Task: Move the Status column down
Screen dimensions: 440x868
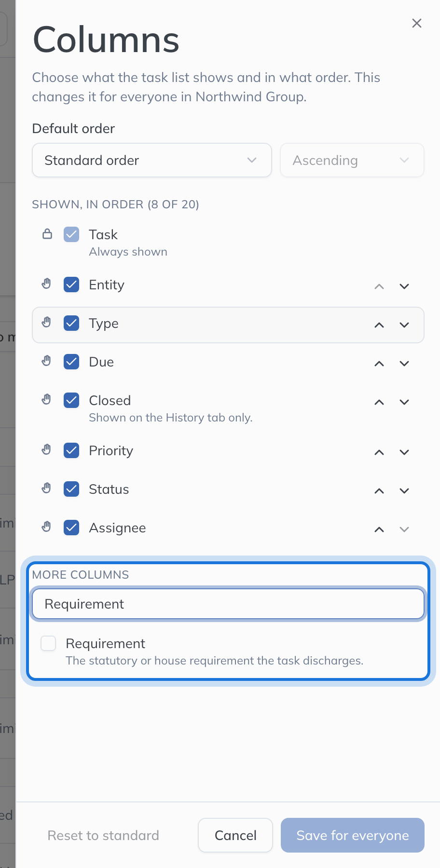Action: pos(404,491)
